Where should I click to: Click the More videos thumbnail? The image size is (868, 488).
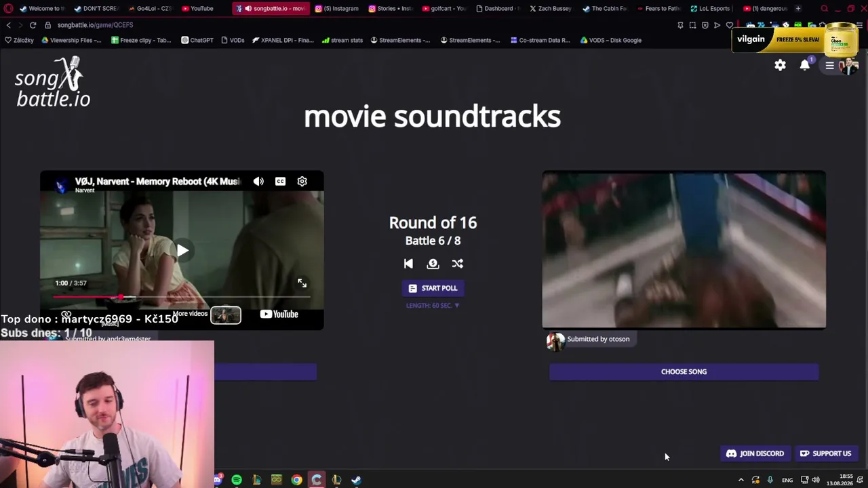click(225, 315)
